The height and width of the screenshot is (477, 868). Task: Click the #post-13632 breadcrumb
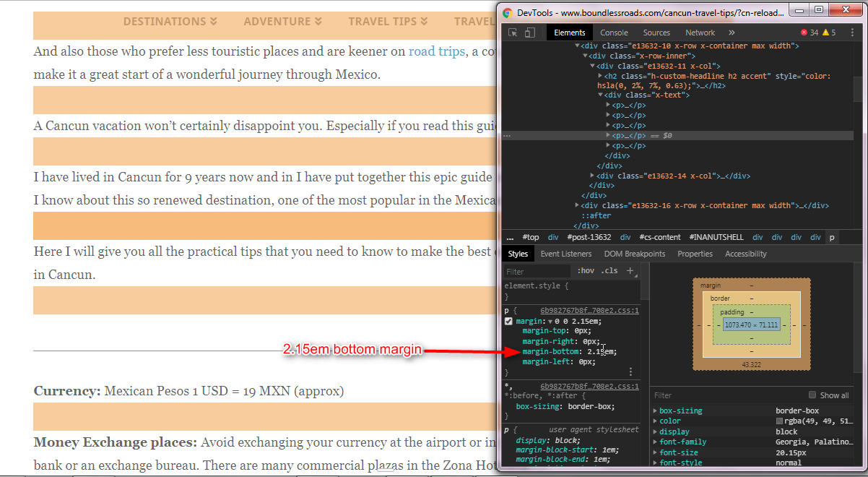click(589, 237)
